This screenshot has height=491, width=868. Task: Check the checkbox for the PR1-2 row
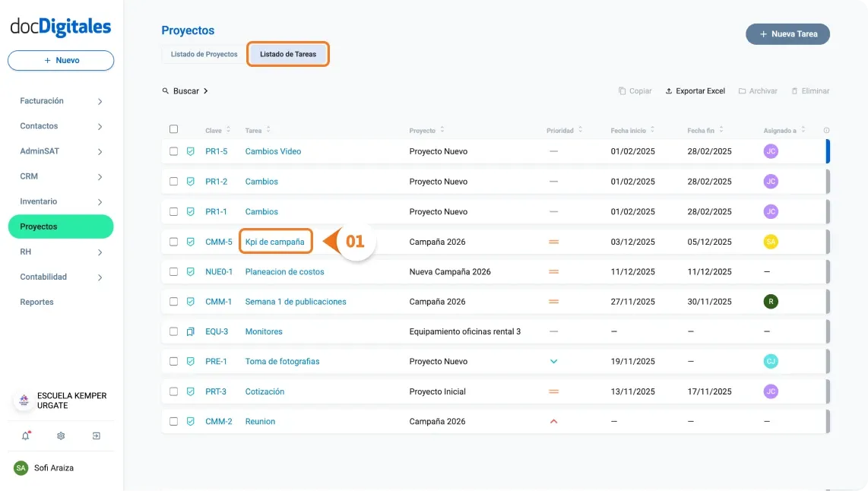[173, 181]
